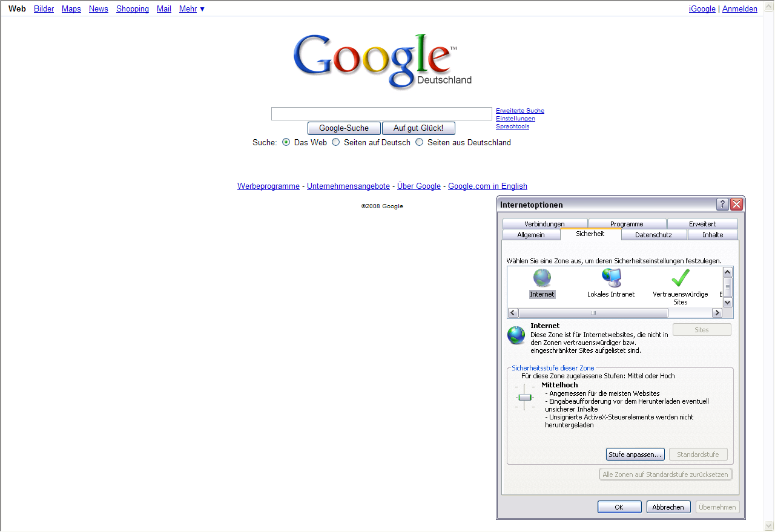Click the Google search input field
Image resolution: width=775 pixels, height=532 pixels.
pyautogui.click(x=381, y=114)
